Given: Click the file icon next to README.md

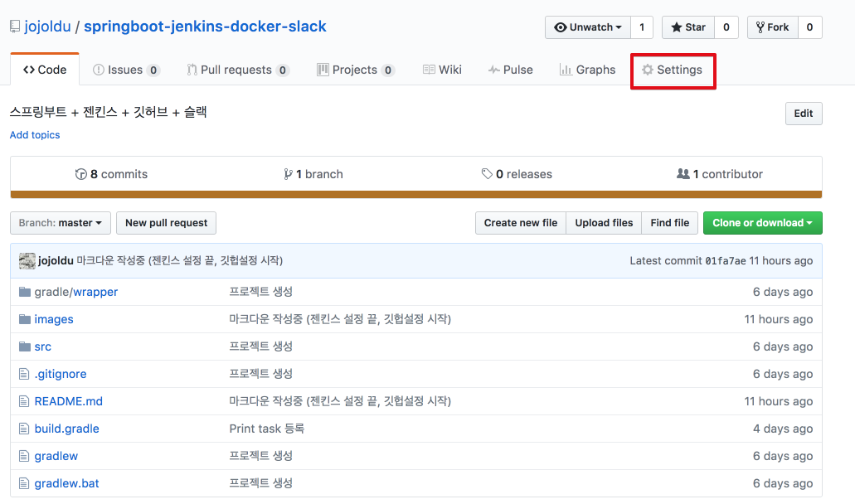Looking at the screenshot, I should [24, 401].
